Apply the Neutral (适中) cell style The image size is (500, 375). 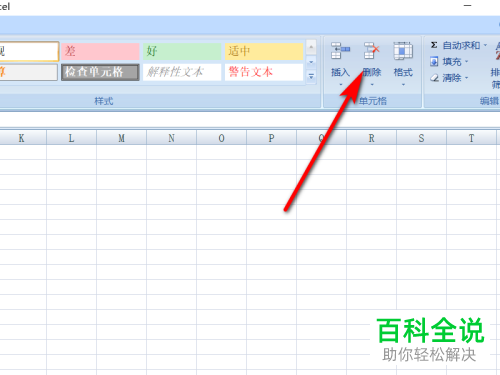tap(264, 51)
